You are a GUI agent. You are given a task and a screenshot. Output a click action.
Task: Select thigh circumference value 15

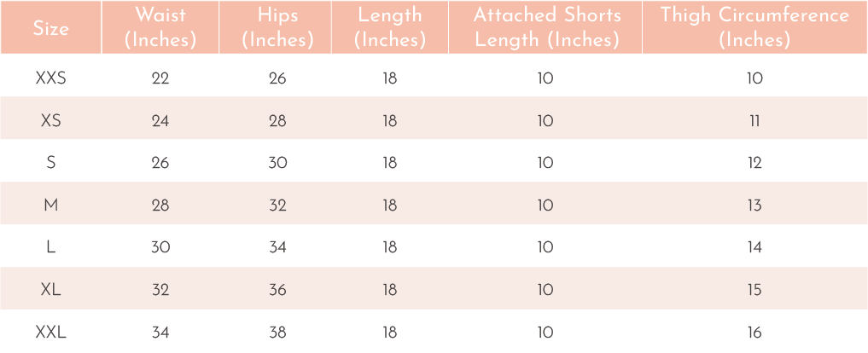coord(754,290)
